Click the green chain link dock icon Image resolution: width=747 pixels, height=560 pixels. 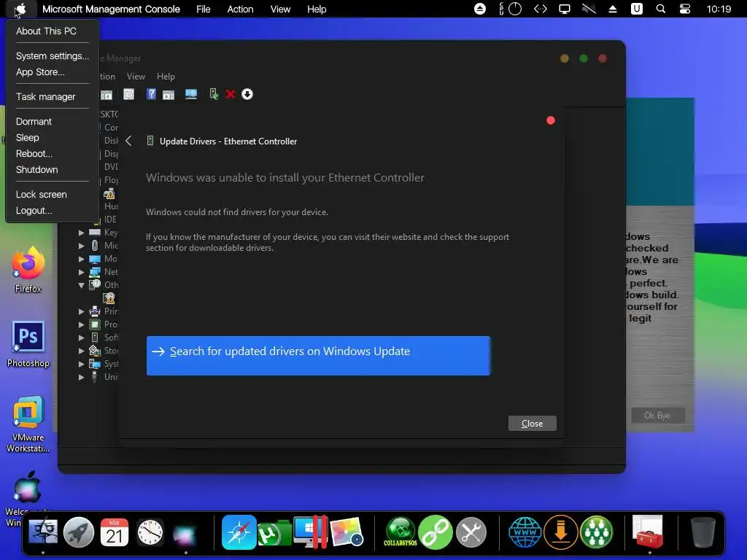point(436,532)
